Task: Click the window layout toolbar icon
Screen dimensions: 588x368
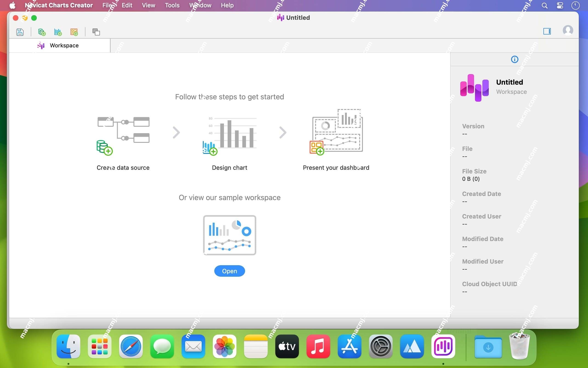Action: click(x=96, y=32)
